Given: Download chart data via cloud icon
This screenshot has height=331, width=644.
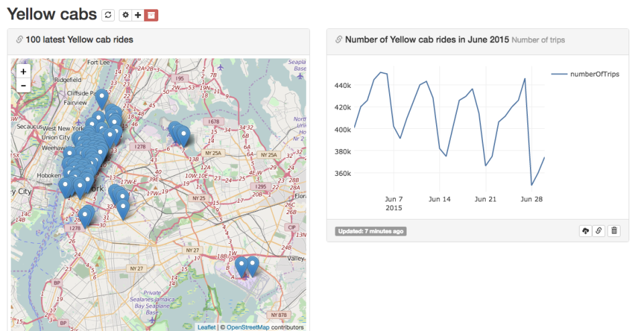Looking at the screenshot, I should pyautogui.click(x=585, y=231).
